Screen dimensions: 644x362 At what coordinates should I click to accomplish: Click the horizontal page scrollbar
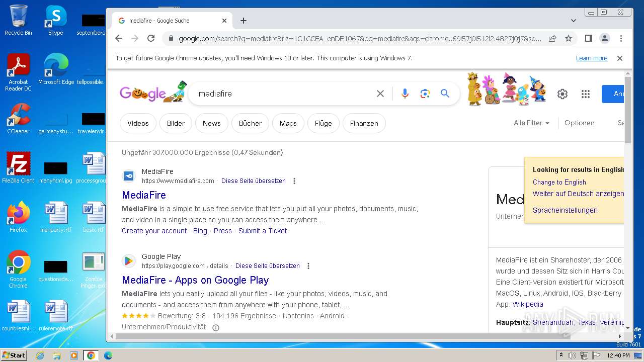[x=343, y=336]
